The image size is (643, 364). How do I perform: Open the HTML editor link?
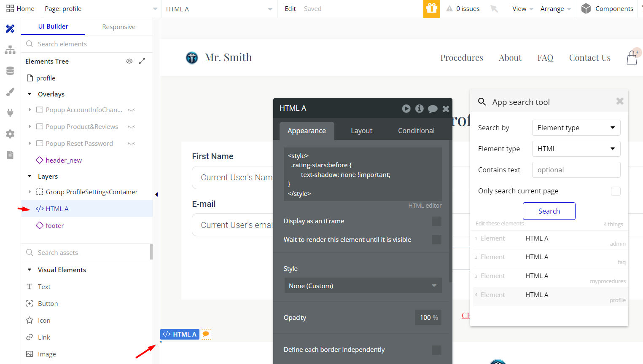click(x=425, y=206)
